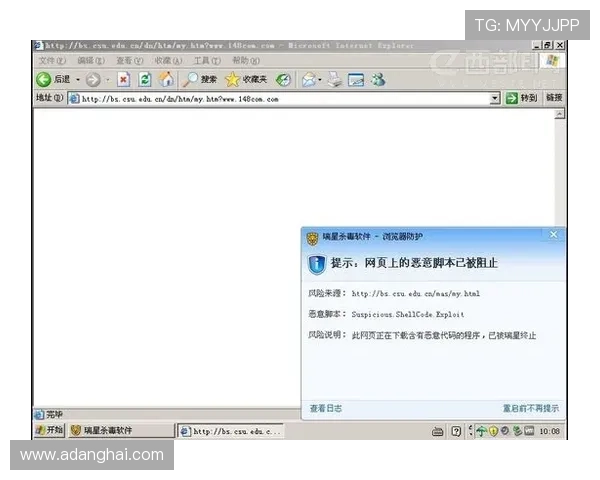Click the system tray clock 10:08

(x=549, y=431)
